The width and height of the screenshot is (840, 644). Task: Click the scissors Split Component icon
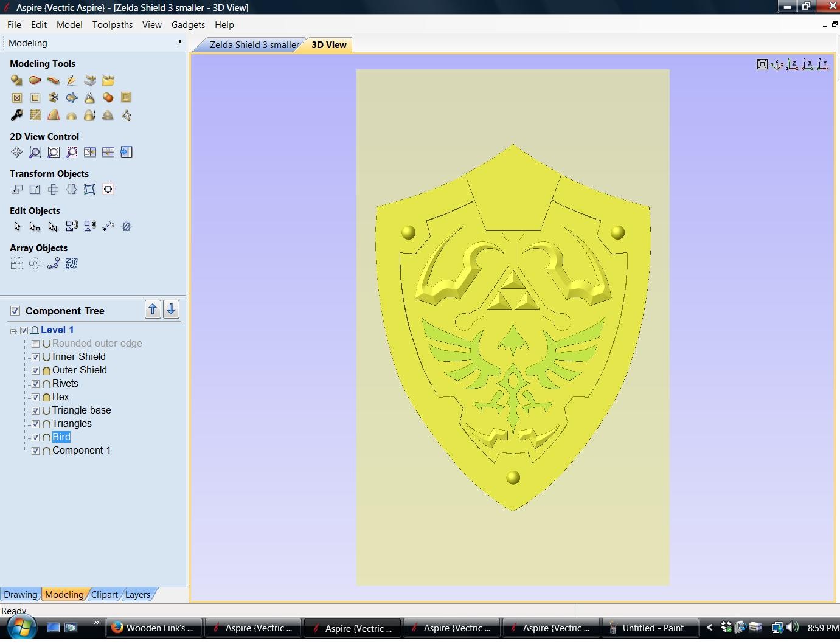coord(54,97)
